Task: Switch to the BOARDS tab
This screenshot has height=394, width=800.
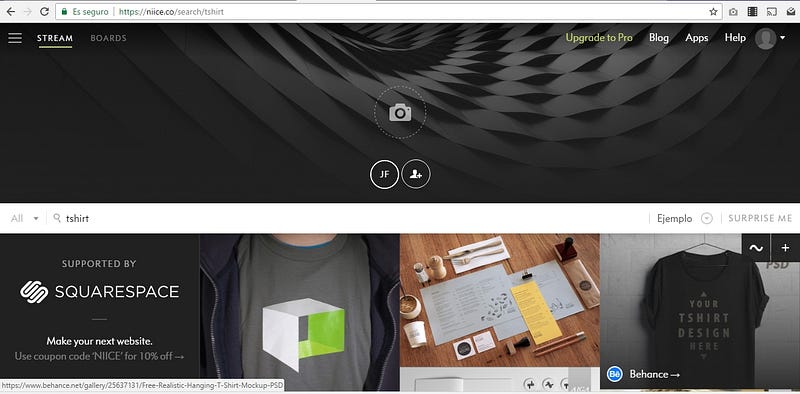Action: (108, 38)
